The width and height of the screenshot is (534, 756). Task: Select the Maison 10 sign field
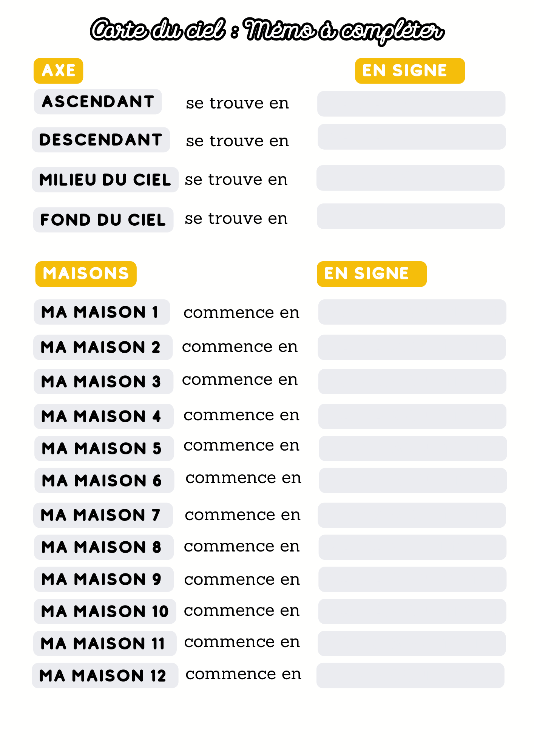click(x=412, y=611)
